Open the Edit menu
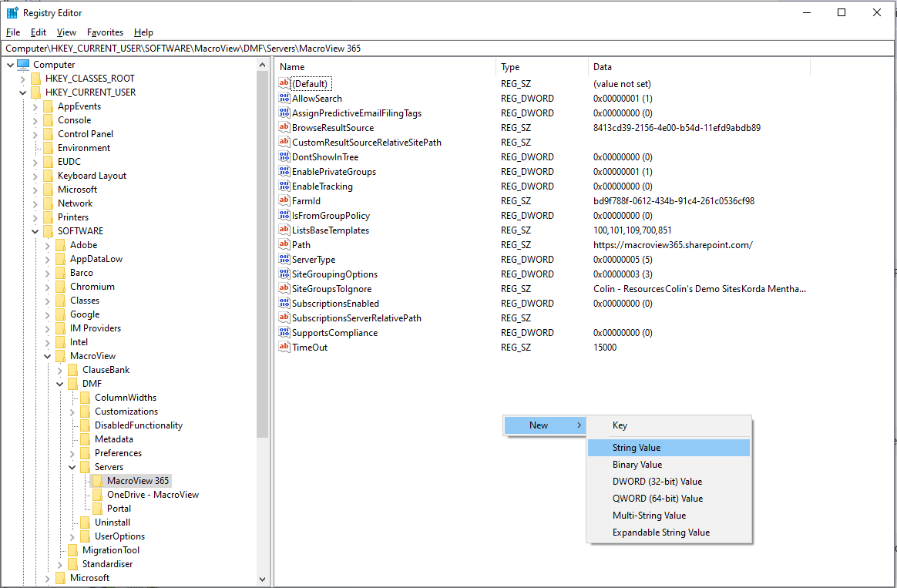 coord(39,32)
